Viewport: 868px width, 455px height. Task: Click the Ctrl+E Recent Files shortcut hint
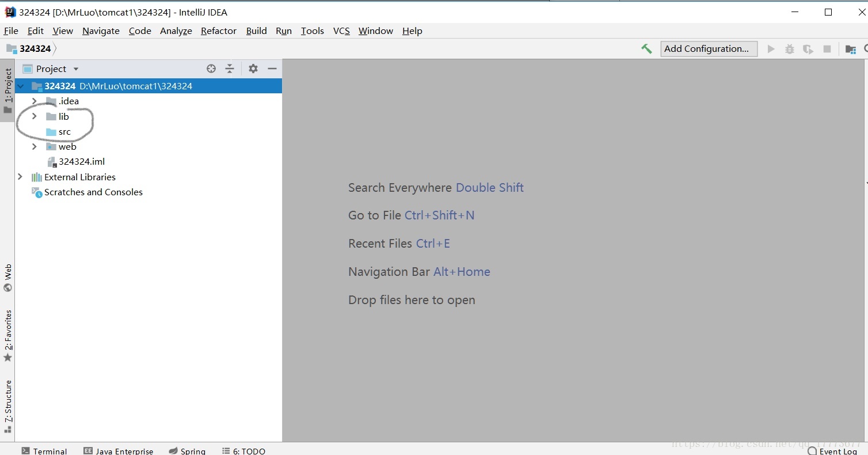coord(433,244)
